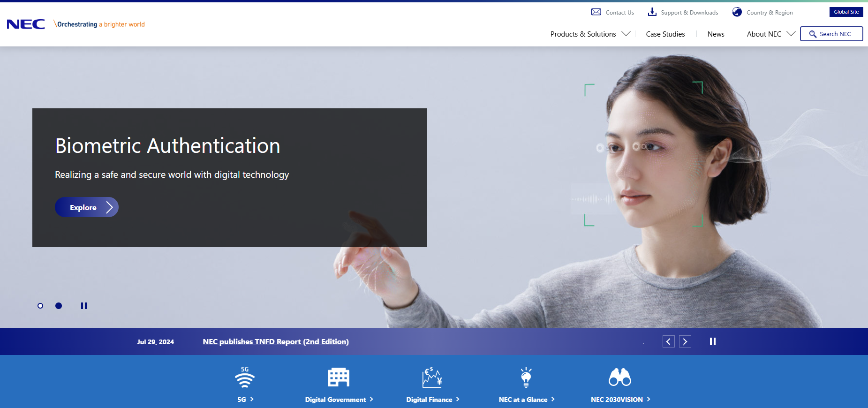
Task: Open the NEC publishes TNFD Report link
Action: click(276, 341)
